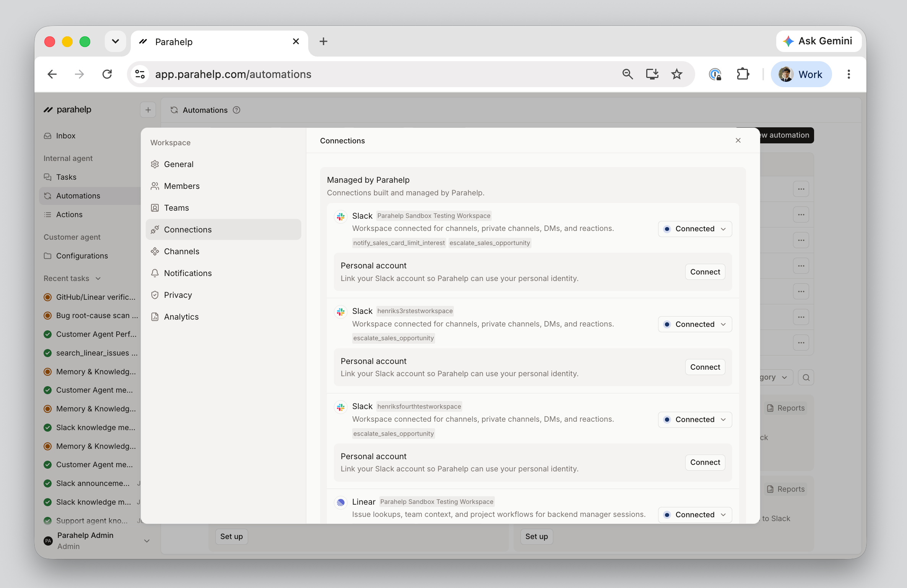Image resolution: width=907 pixels, height=588 pixels.
Task: Click the Parahelp Sandbox Testing Workspace tag beside Linear
Action: [x=437, y=502]
